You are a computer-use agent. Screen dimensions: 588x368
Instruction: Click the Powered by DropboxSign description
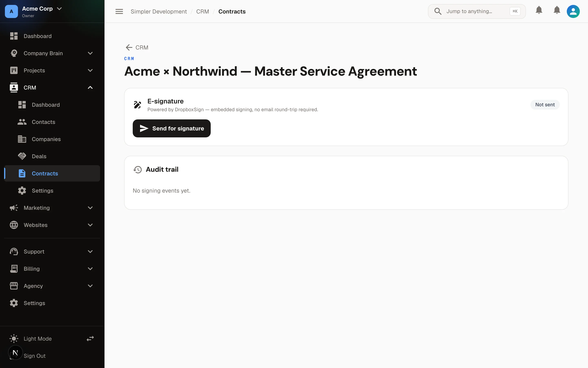[233, 110]
